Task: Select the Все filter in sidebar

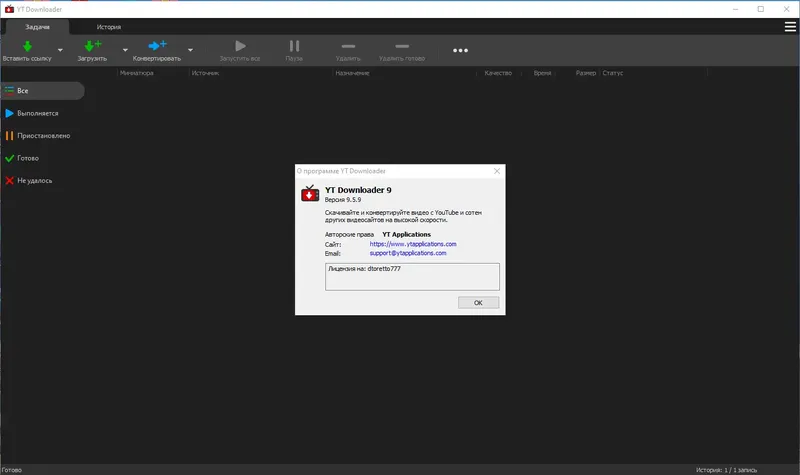Action: [x=42, y=91]
